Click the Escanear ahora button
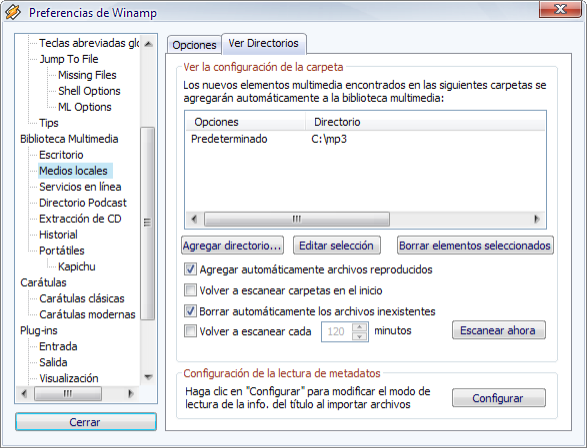Image resolution: width=587 pixels, height=448 pixels. [x=498, y=330]
